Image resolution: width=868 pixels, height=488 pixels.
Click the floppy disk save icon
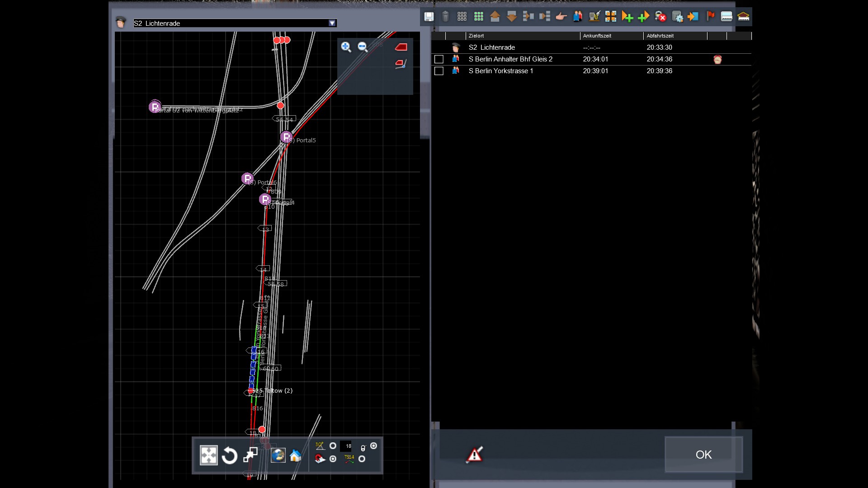(429, 17)
